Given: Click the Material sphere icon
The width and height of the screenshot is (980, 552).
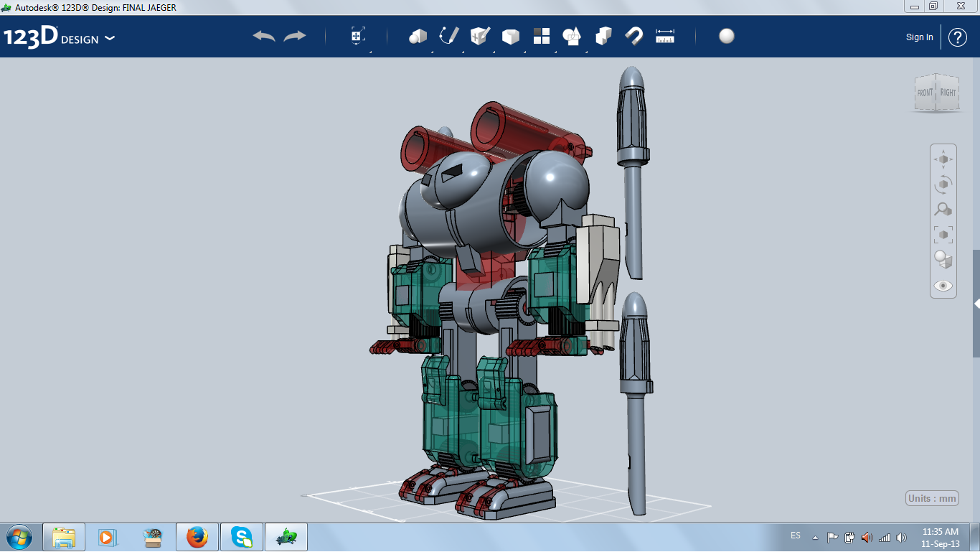Looking at the screenshot, I should click(x=726, y=37).
